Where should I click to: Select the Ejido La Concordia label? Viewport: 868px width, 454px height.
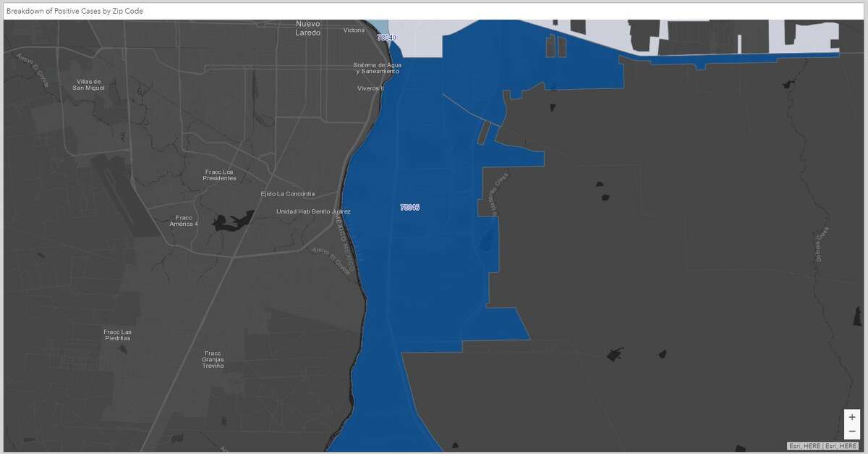pyautogui.click(x=288, y=193)
